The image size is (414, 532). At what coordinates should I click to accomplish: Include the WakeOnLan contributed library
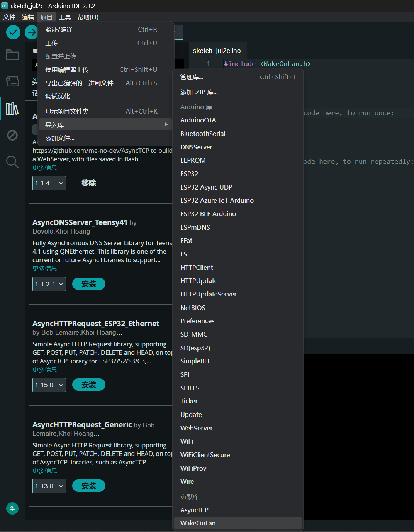(238, 523)
